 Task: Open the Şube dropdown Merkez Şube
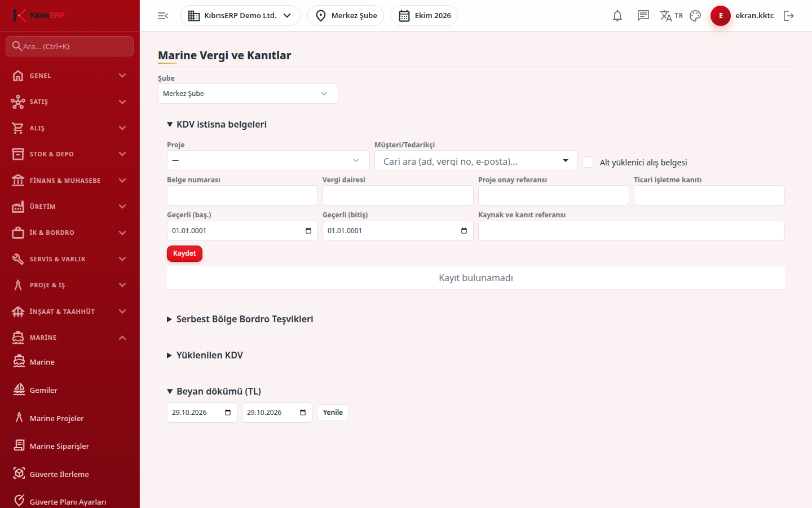coord(248,94)
